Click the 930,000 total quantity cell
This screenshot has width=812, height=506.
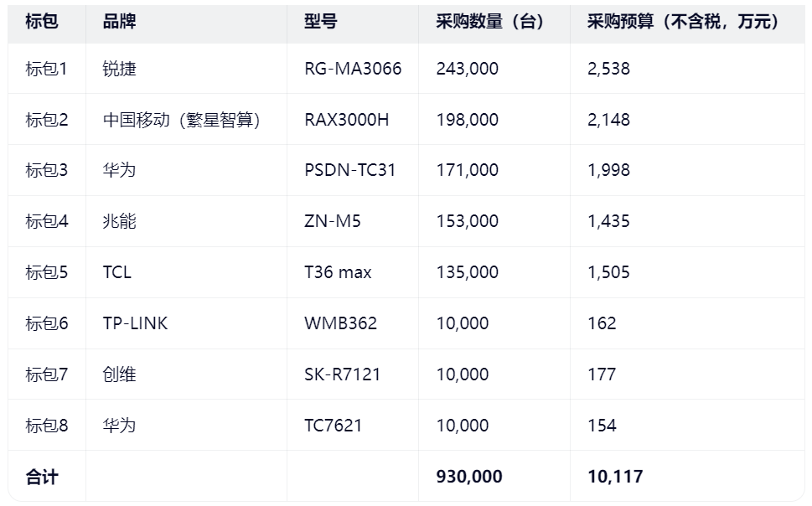pos(469,477)
